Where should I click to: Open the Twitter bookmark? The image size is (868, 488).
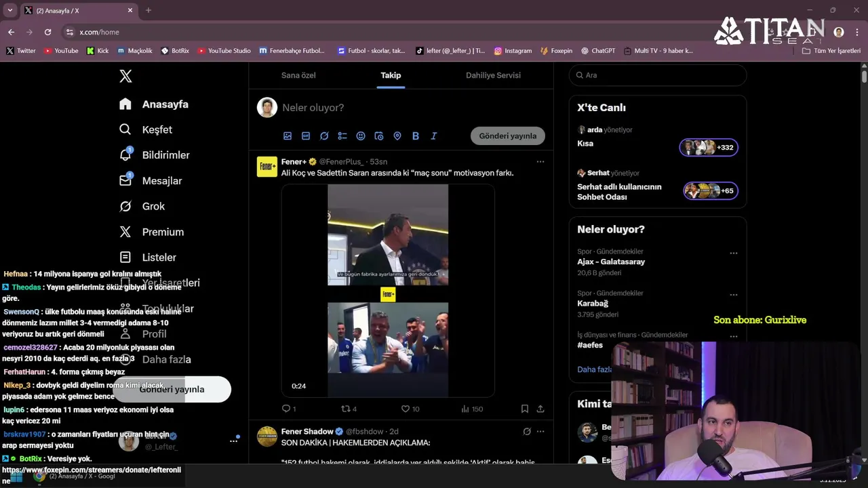[21, 51]
